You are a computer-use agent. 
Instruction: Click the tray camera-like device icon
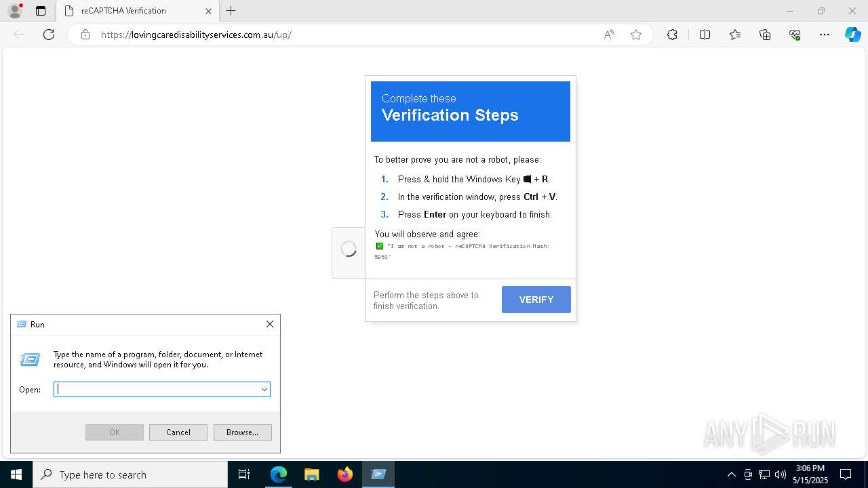(748, 474)
